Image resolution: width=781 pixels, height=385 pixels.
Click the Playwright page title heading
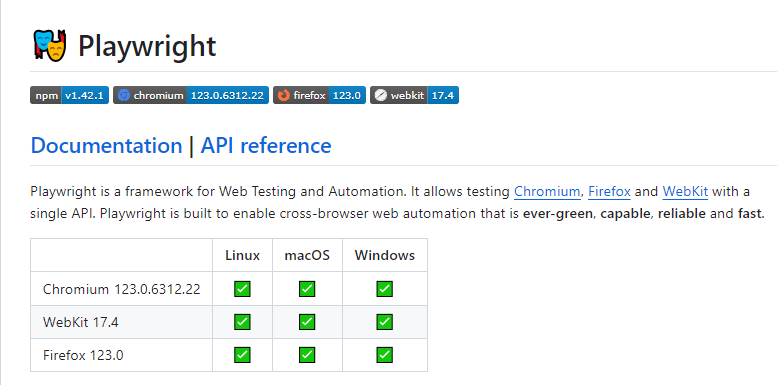(x=147, y=46)
